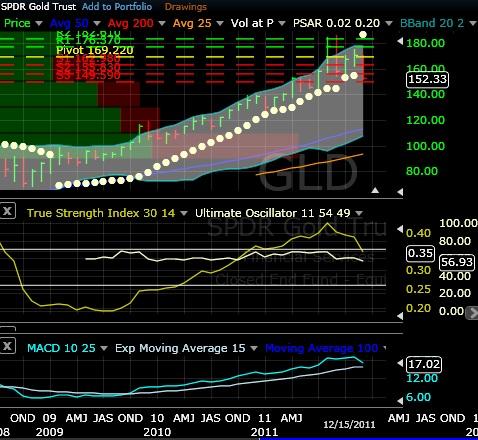
Task: Expand the PSAR 0.02 0.20 dropdown arrow
Action: coord(388,23)
